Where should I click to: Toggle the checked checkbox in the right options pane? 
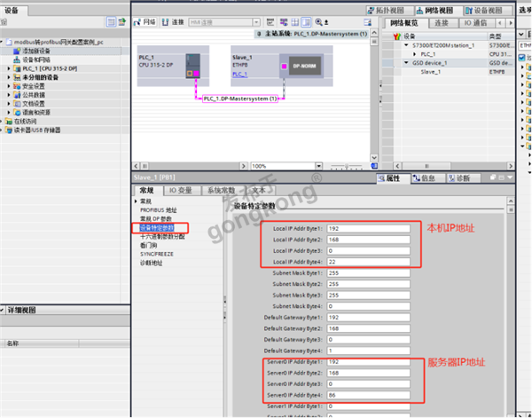click(522, 58)
